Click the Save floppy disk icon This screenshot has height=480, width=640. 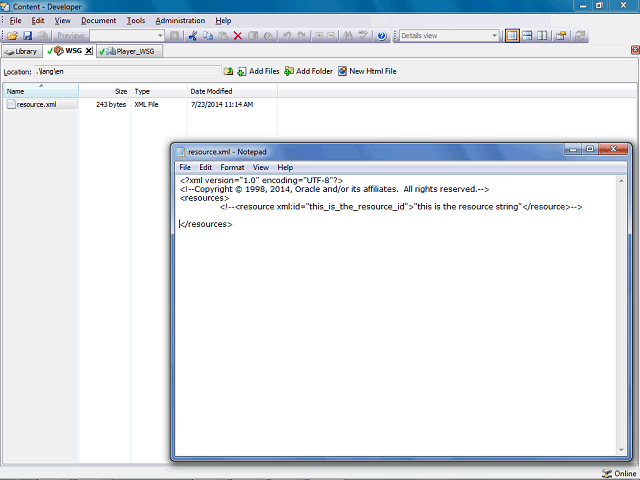[x=27, y=36]
